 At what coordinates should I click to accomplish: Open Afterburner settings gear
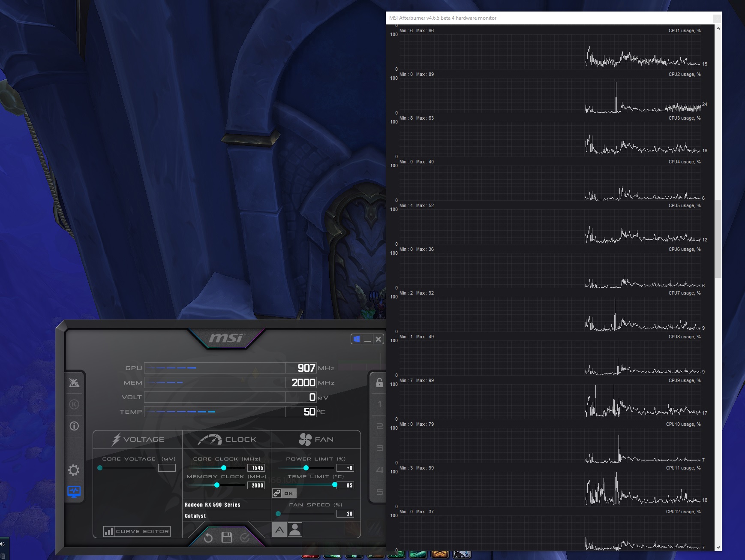point(74,470)
